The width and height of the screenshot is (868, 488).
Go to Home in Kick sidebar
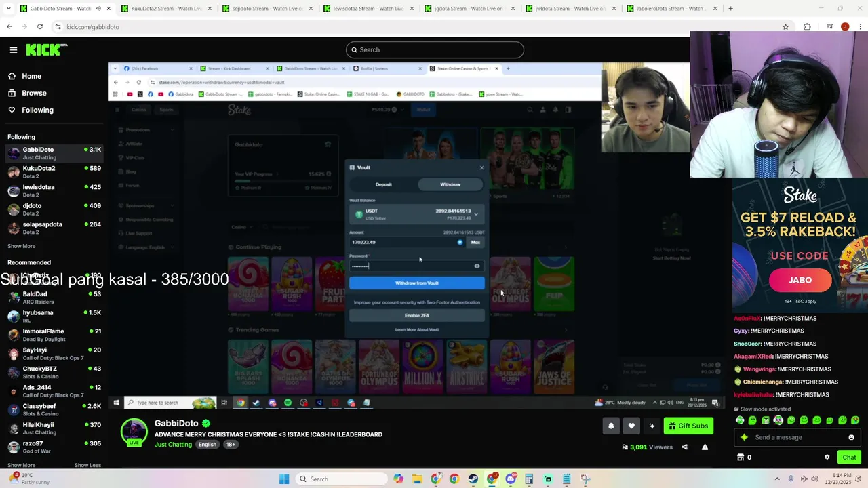pyautogui.click(x=31, y=76)
